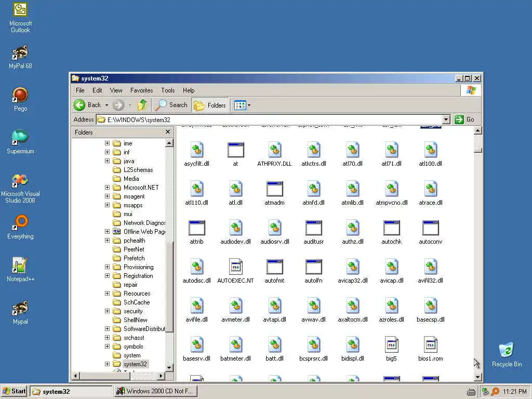Select the ATHPRXY.DLL file icon
The image size is (532, 399).
coord(274,150)
